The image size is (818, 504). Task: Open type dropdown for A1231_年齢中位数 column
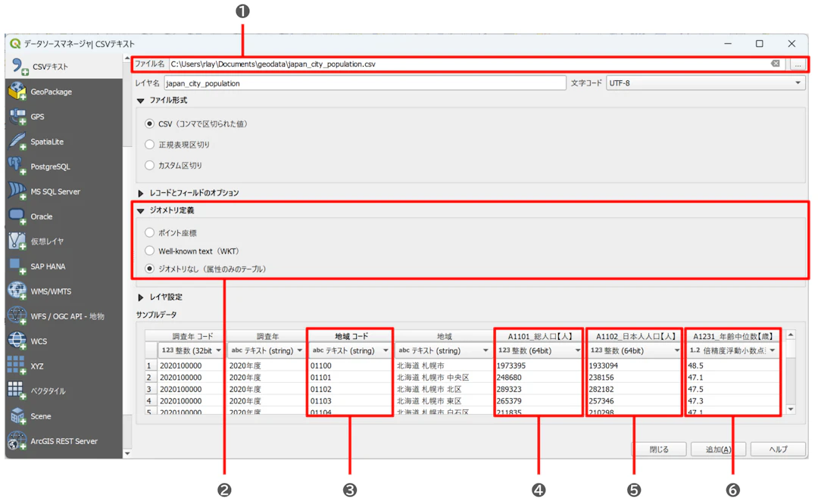click(x=732, y=350)
